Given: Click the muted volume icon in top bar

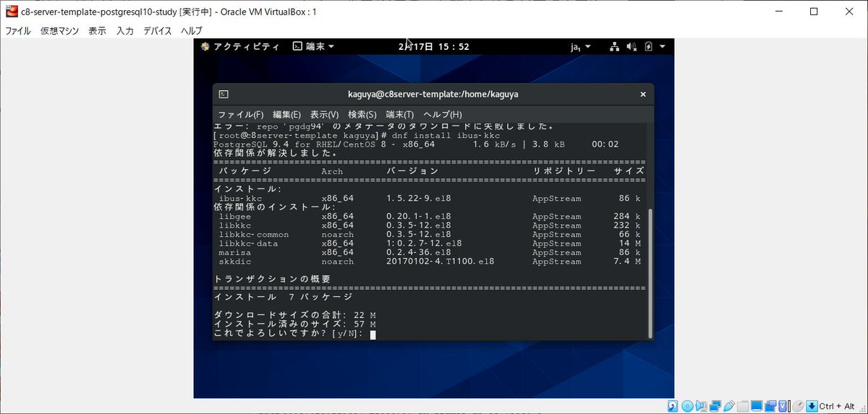Looking at the screenshot, I should pyautogui.click(x=631, y=46).
